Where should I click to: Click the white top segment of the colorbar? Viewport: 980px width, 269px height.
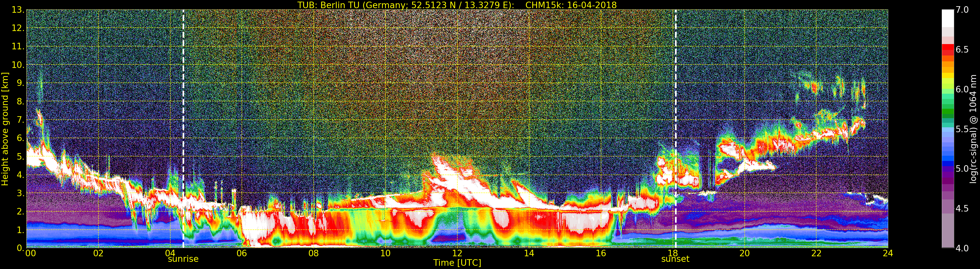(948, 18)
